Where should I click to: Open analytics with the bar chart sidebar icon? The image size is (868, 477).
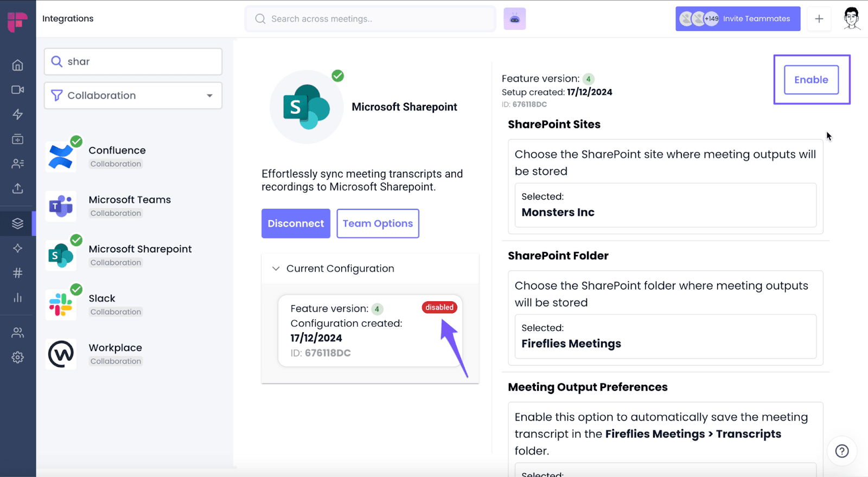[18, 298]
